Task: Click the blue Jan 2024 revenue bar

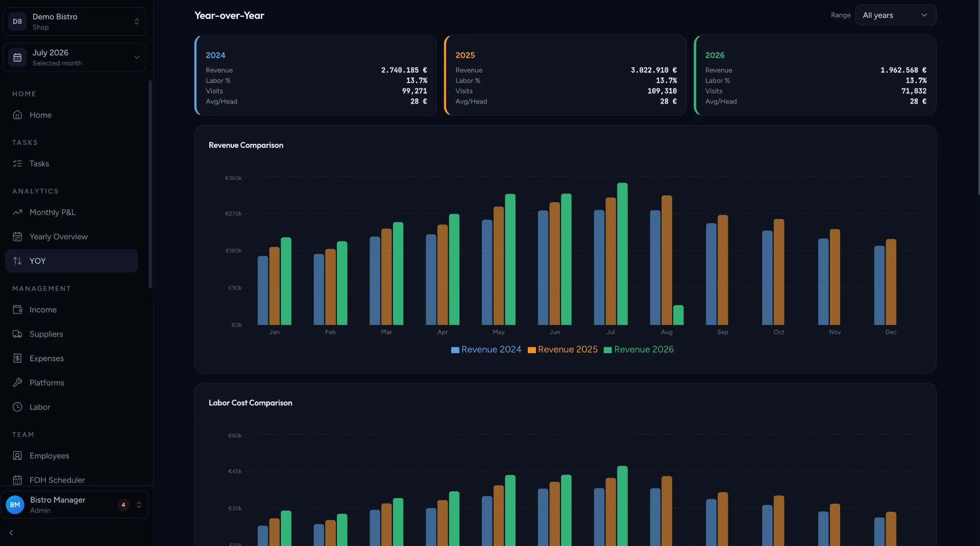Action: [263, 290]
